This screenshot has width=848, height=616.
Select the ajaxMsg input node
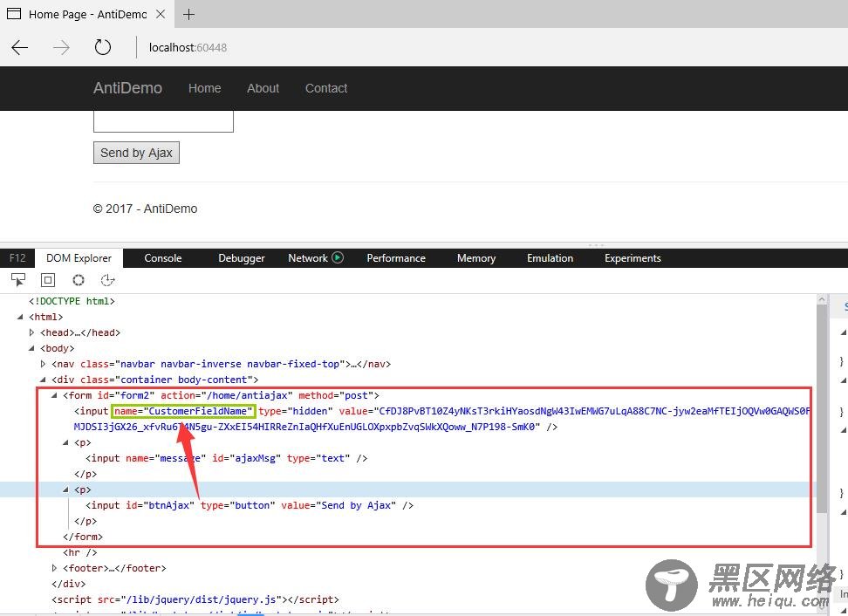[226, 458]
